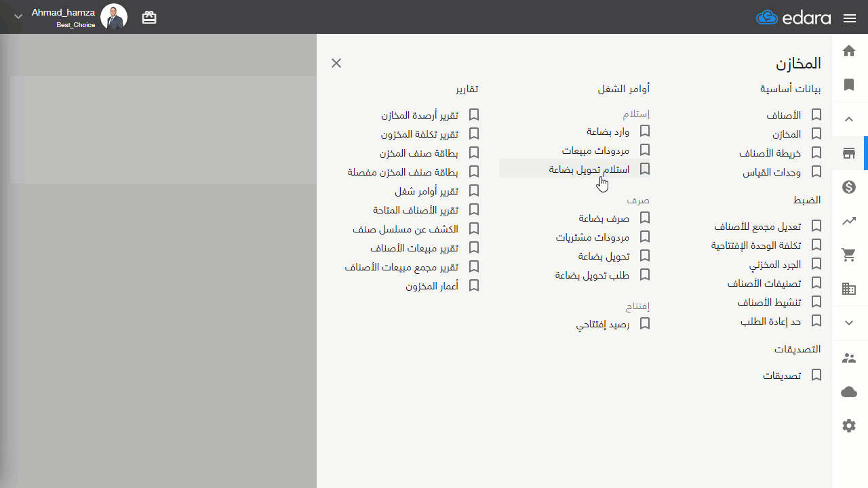
Task: Open the dollar finance sidebar icon
Action: click(849, 187)
